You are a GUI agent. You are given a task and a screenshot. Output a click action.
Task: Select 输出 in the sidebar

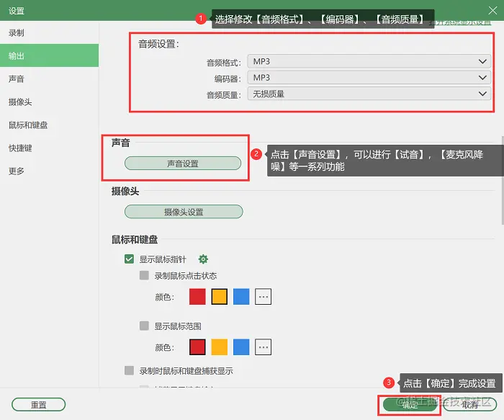pos(49,55)
